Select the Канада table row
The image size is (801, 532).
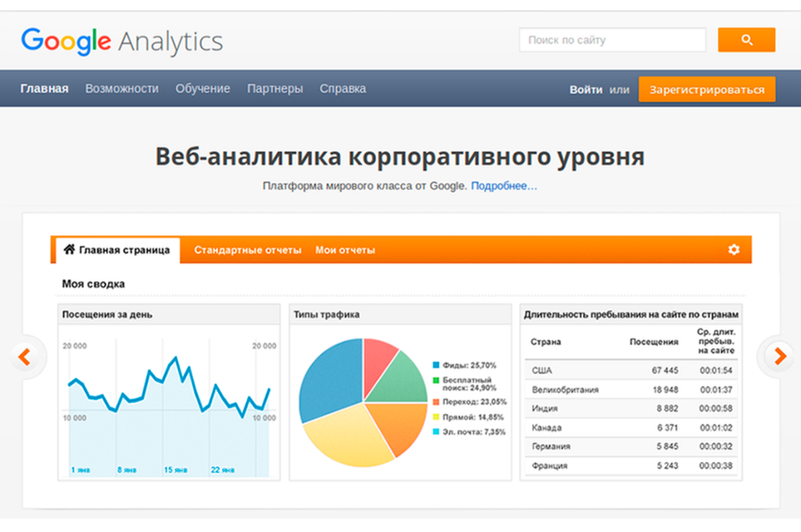click(631, 428)
